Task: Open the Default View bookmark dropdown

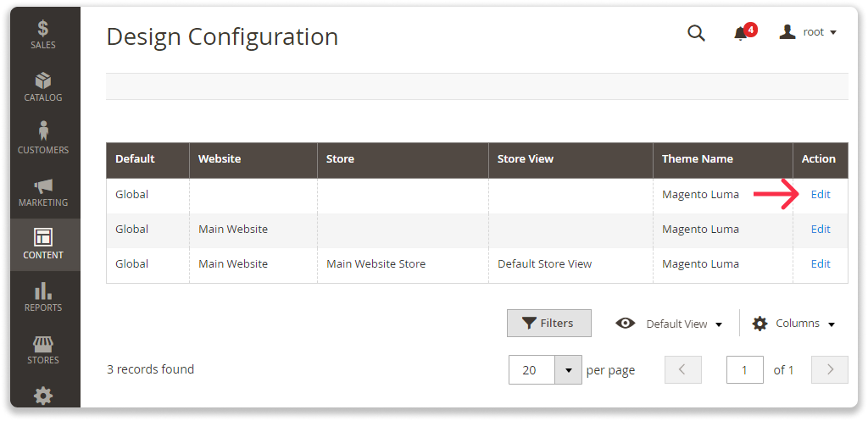Action: click(x=673, y=324)
